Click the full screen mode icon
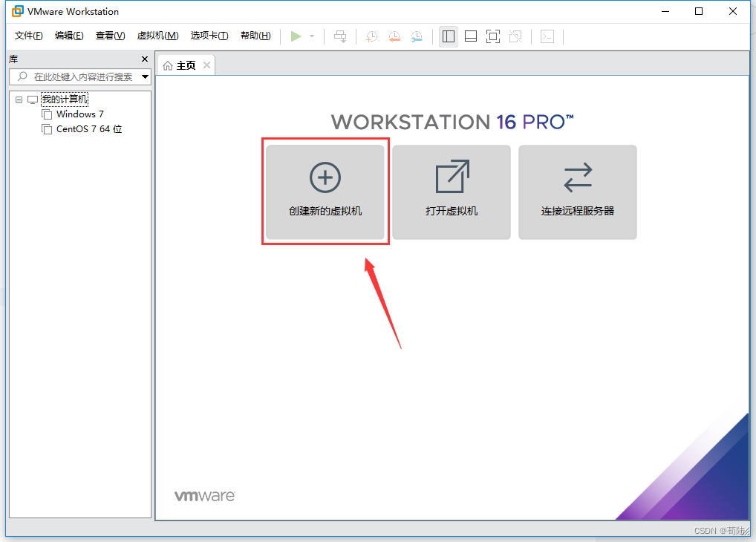Screen dimensions: 756x542 (493, 36)
